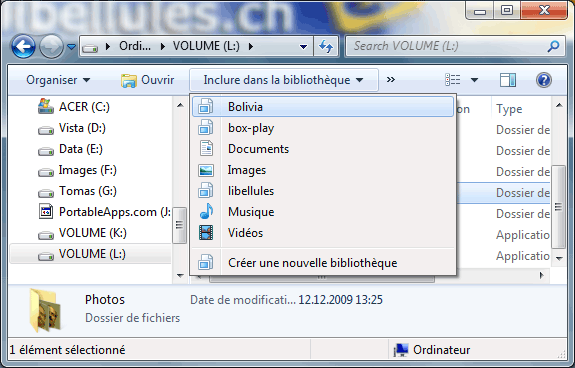Click navigation pane scroll down arrow

pos(180,275)
